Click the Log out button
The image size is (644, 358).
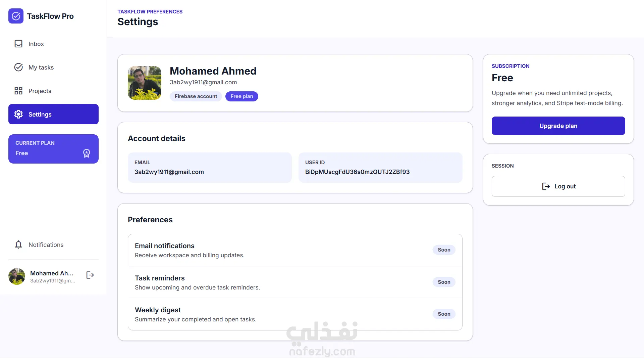pos(558,186)
